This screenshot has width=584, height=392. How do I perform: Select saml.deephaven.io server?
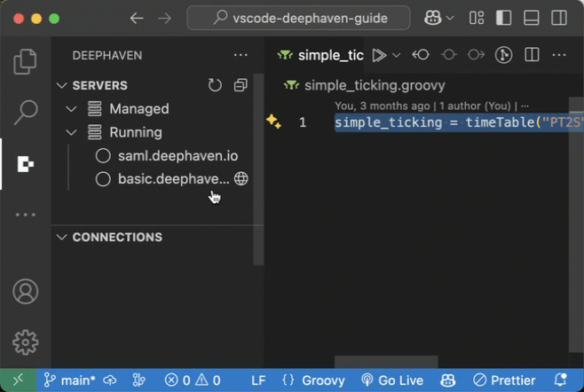click(178, 155)
